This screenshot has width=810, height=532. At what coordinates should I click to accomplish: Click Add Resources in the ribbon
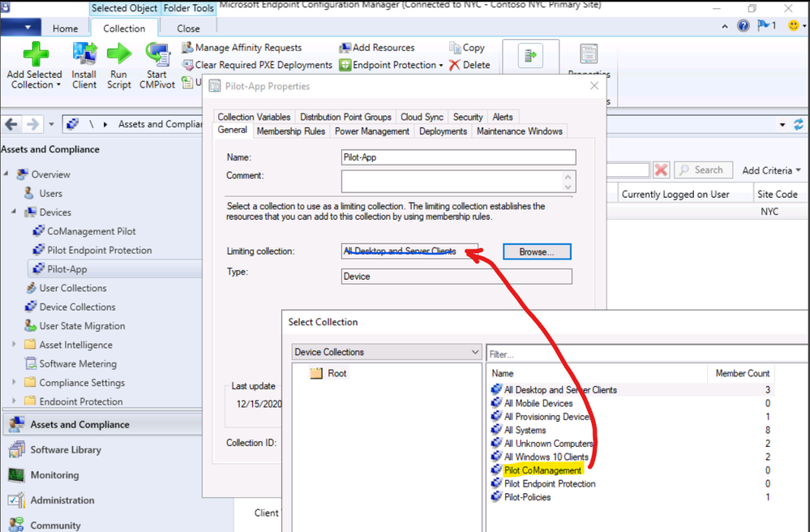point(376,48)
